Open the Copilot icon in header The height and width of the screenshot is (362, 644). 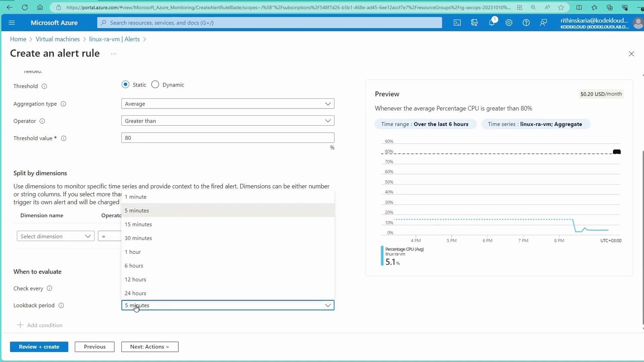474,23
